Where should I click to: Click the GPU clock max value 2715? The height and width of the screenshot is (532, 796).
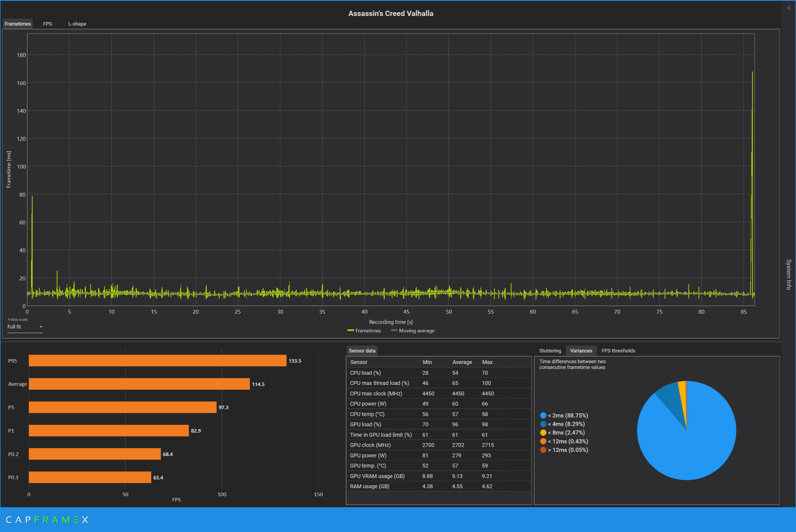pyautogui.click(x=488, y=445)
